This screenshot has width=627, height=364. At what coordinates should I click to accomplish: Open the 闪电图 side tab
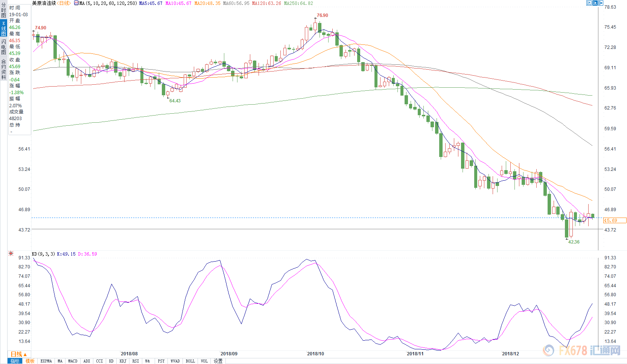pos(3,47)
